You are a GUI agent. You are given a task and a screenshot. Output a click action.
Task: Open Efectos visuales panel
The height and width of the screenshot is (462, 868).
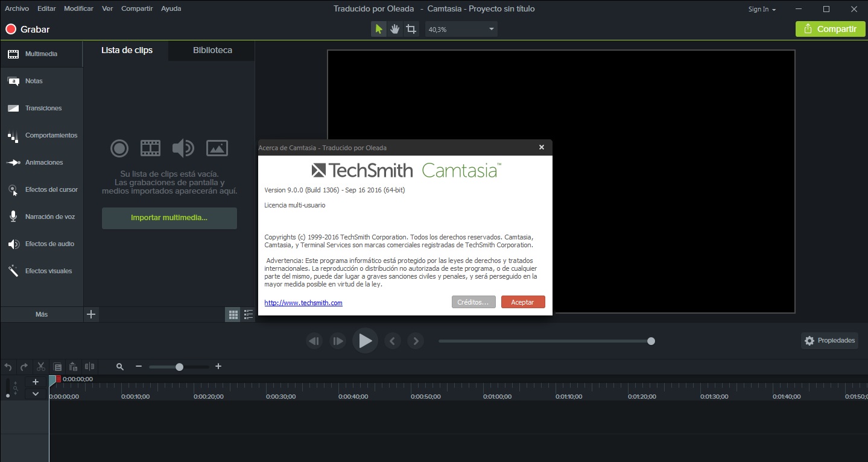(x=42, y=271)
